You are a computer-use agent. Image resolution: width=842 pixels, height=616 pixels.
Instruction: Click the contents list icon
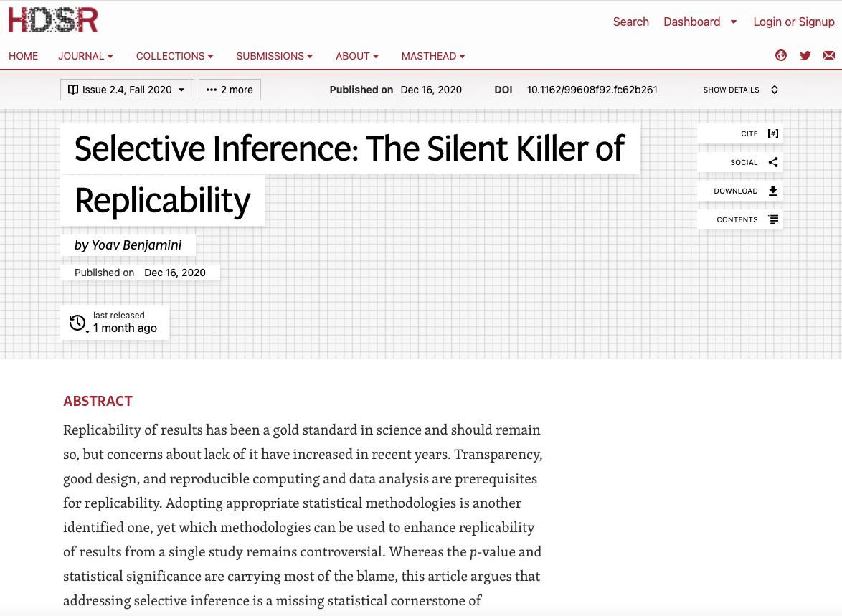[773, 219]
